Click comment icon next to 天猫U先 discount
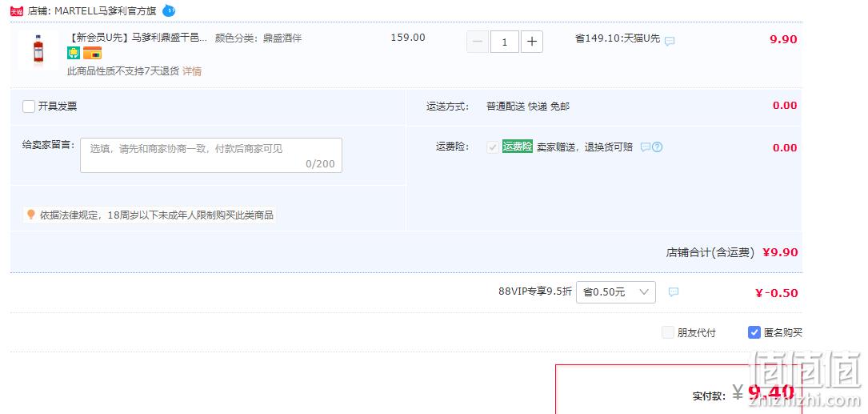This screenshot has height=414, width=868. click(x=670, y=41)
